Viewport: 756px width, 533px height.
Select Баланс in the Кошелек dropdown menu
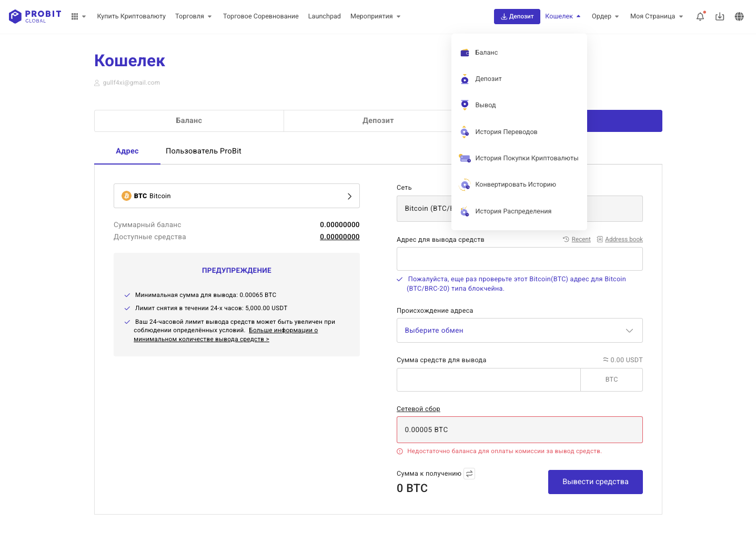(486, 53)
